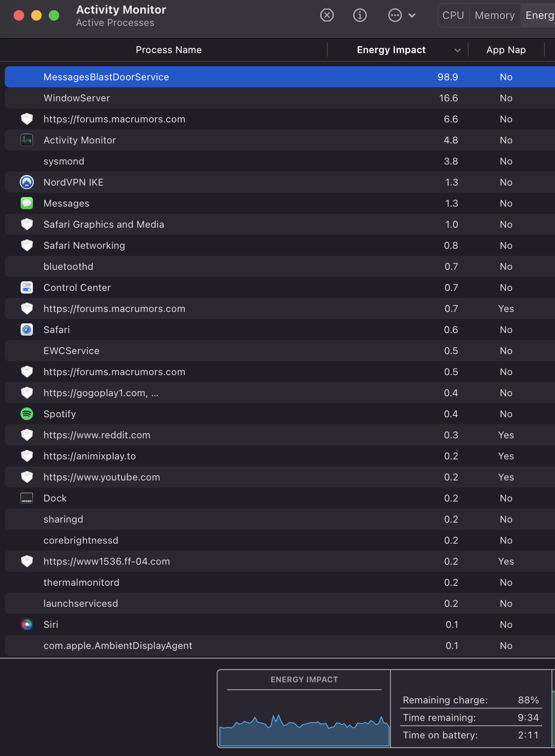Viewport: 555px width, 756px height.
Task: Click the Activity Monitor process icon
Action: [x=27, y=140]
